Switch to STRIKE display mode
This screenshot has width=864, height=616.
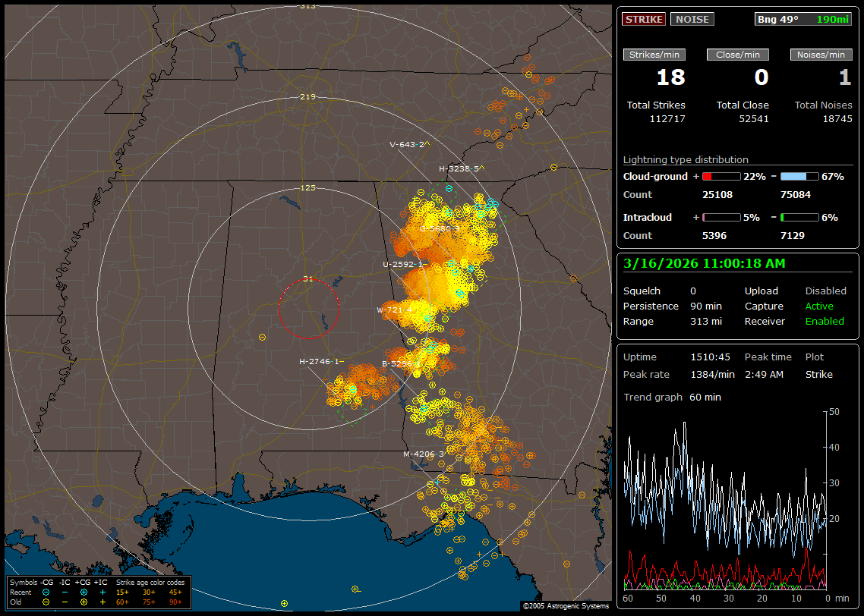point(644,20)
